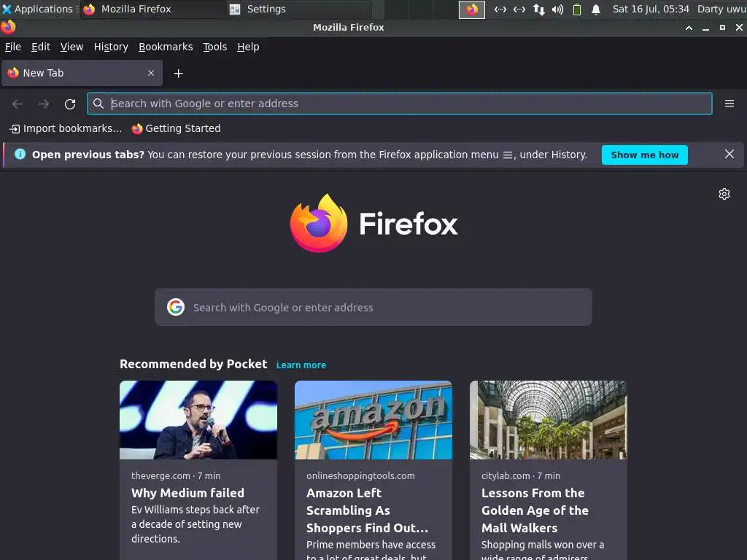Select Mozilla Firefox taskbar window button
Image resolution: width=747 pixels, height=560 pixels.
152,9
